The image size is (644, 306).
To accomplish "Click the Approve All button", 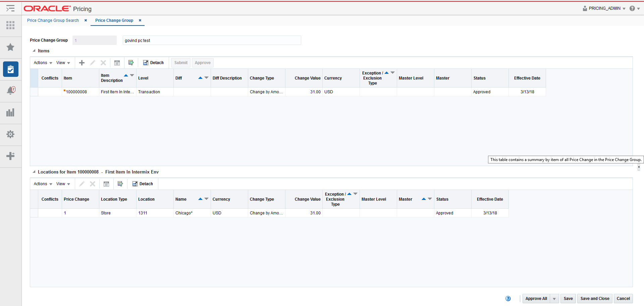I will 536,298.
